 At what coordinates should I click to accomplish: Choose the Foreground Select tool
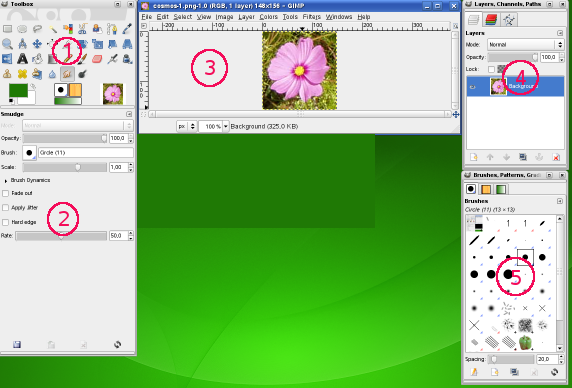[x=97, y=29]
